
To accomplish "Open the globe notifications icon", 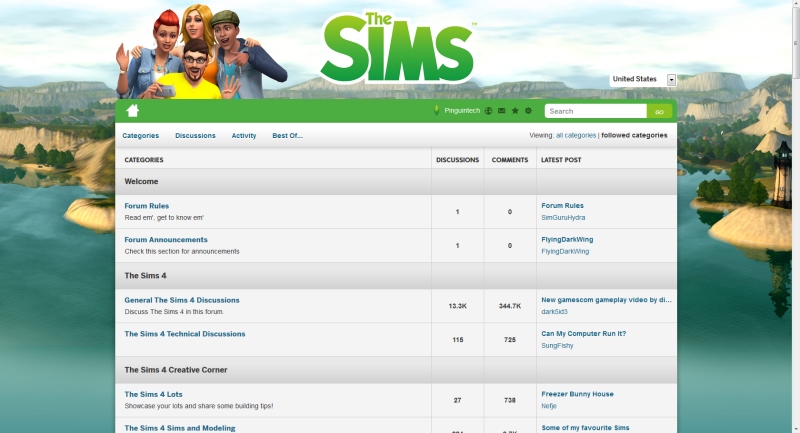I will click(x=488, y=111).
